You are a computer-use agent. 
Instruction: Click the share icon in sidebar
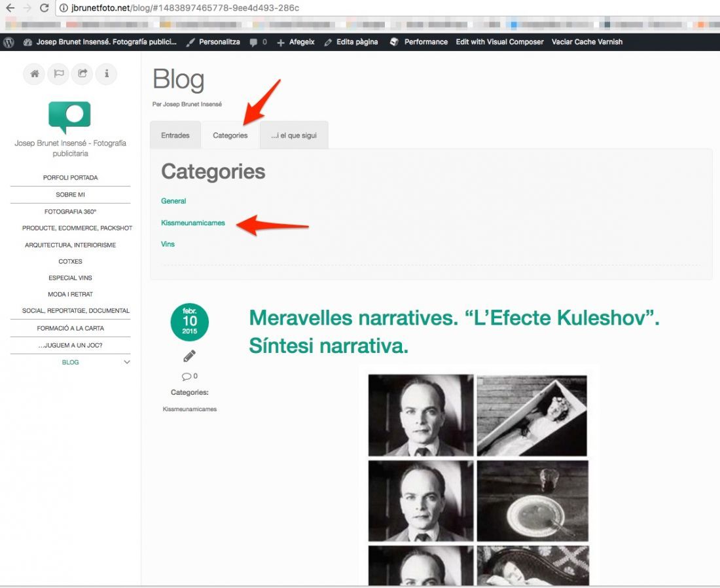coord(82,73)
